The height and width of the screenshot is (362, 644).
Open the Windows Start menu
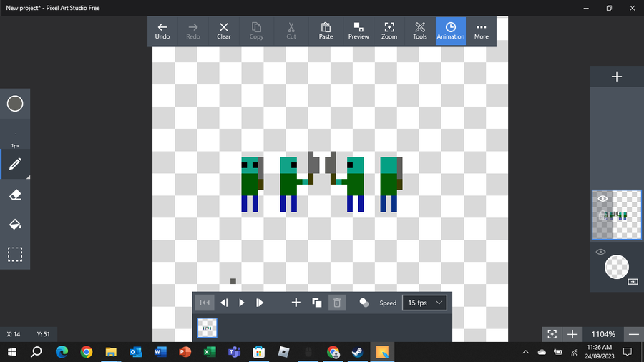point(12,352)
